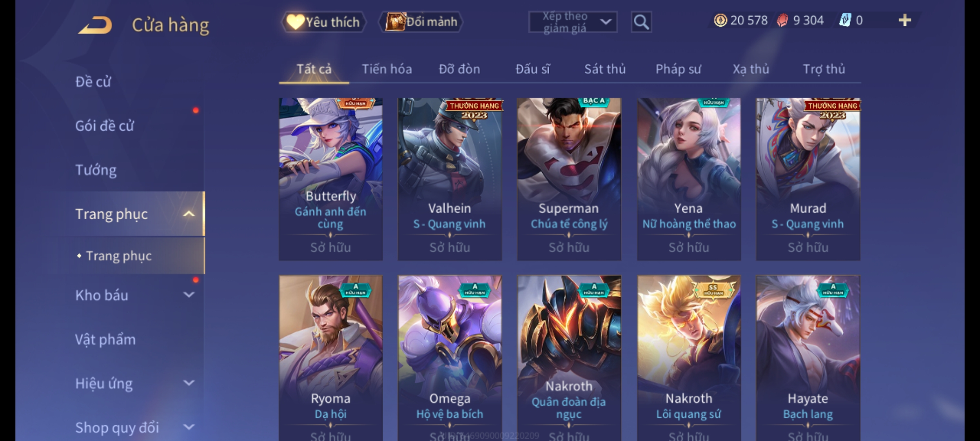
Task: Open the Xếp theo giảm giá dropdown
Action: 572,22
